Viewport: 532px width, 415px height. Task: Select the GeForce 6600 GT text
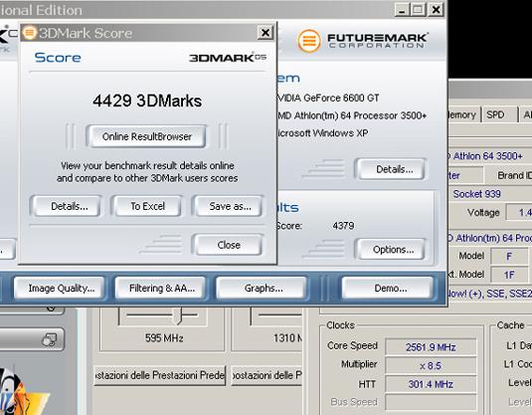click(328, 99)
